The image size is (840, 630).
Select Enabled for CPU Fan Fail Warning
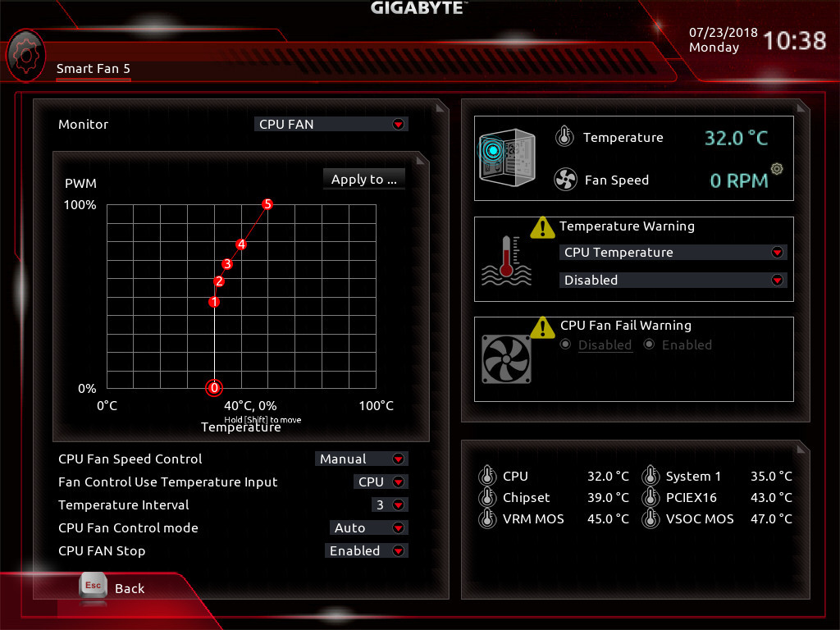(649, 345)
